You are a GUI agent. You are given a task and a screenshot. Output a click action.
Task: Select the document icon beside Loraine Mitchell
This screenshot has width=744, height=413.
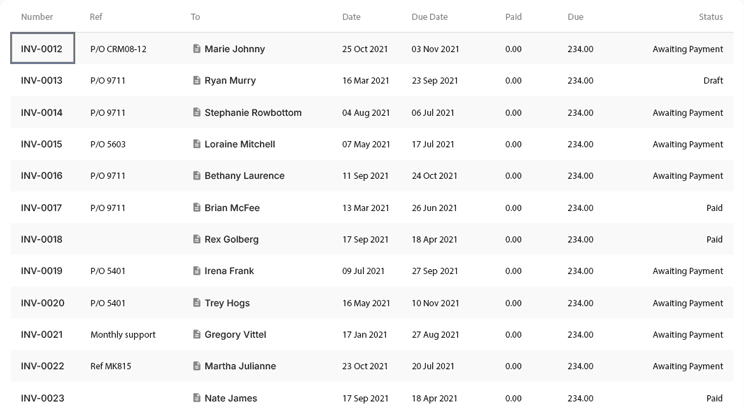(197, 144)
